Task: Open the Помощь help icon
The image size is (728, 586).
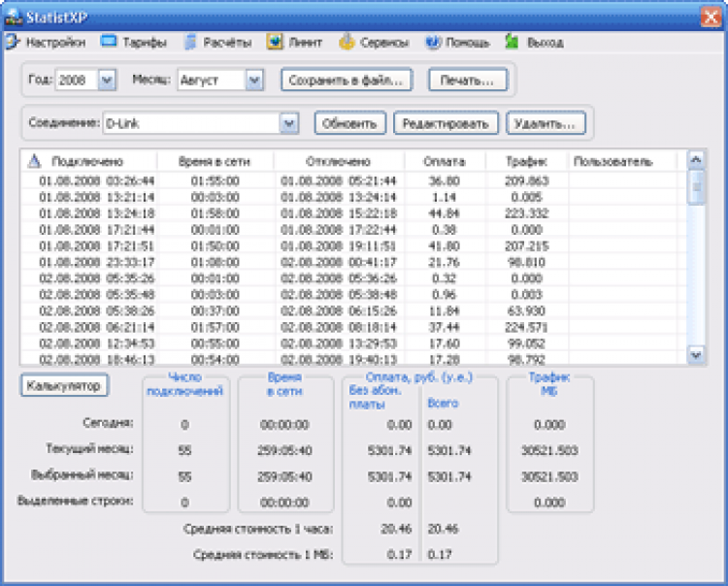Action: click(431, 43)
